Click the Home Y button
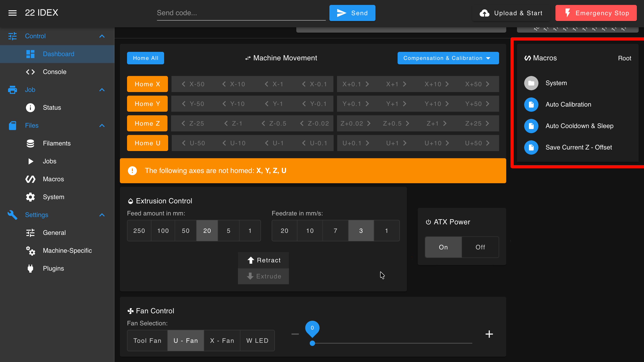The width and height of the screenshot is (644, 362). [147, 104]
